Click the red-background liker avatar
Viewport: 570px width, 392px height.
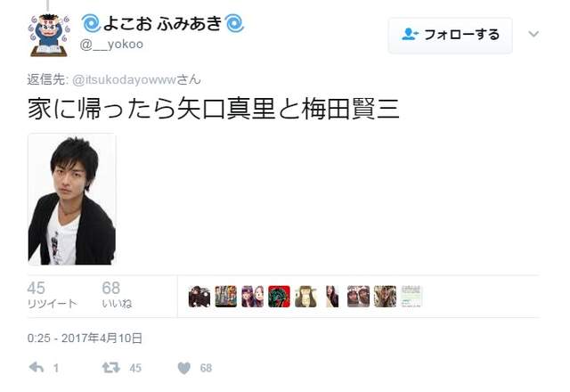click(x=279, y=297)
